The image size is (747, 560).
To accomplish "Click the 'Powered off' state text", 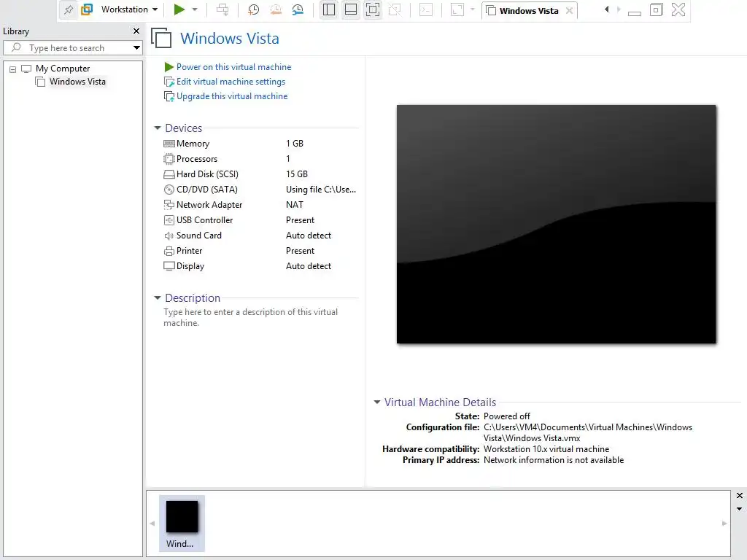I will pos(506,416).
